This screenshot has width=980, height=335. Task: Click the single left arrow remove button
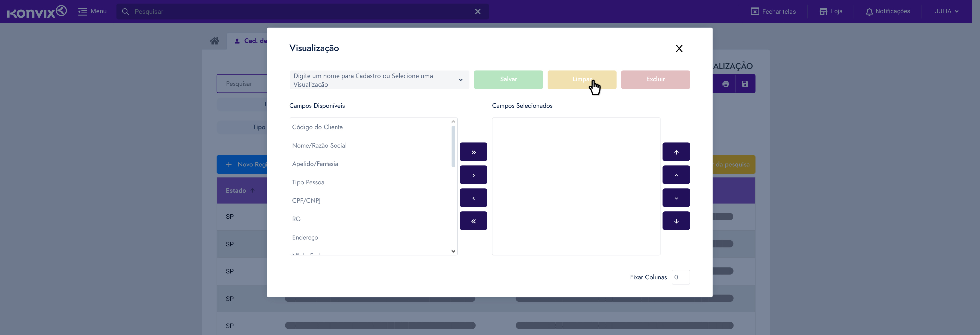473,198
